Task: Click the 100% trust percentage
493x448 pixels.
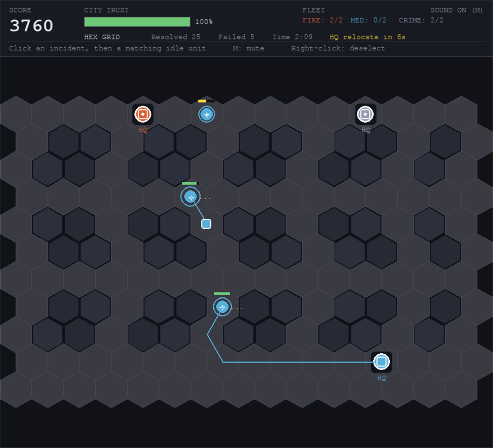Action: point(204,22)
